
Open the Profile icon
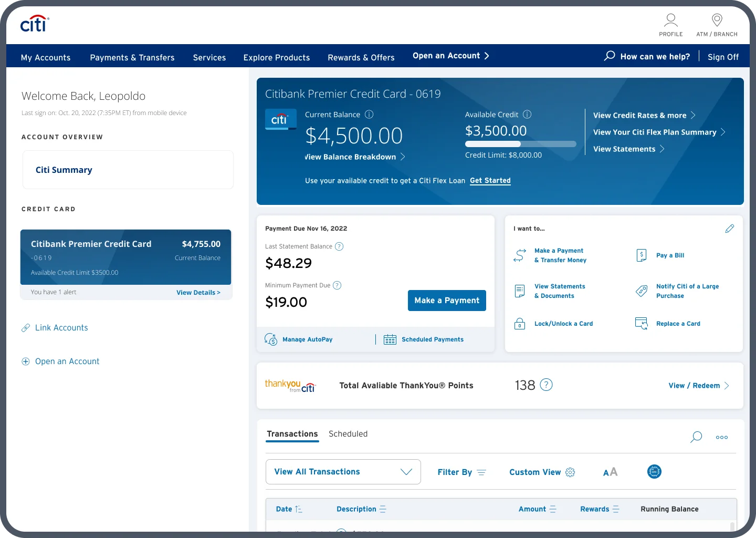pos(671,20)
